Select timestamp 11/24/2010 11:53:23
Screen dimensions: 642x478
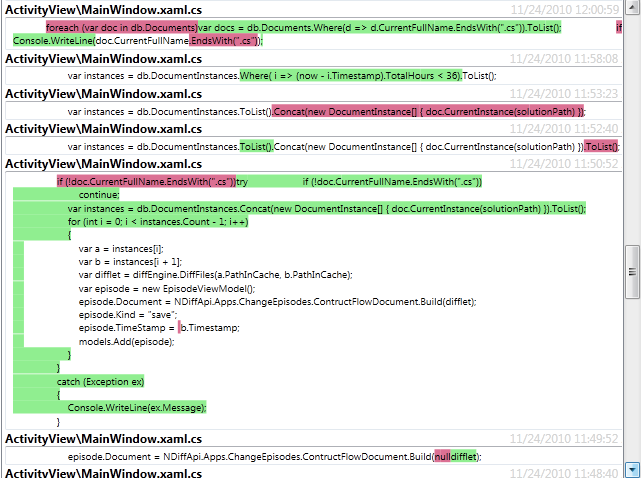click(x=563, y=94)
